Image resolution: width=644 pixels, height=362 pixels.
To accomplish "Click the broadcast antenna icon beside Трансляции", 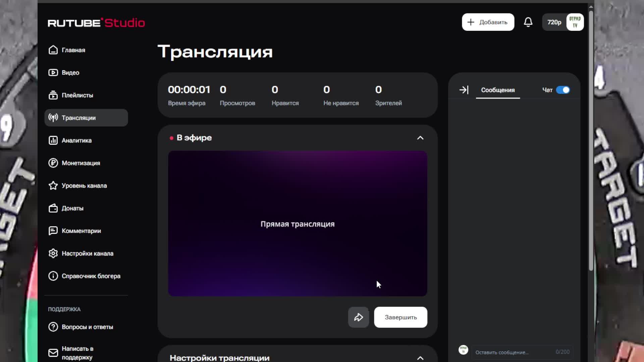I will 53,118.
